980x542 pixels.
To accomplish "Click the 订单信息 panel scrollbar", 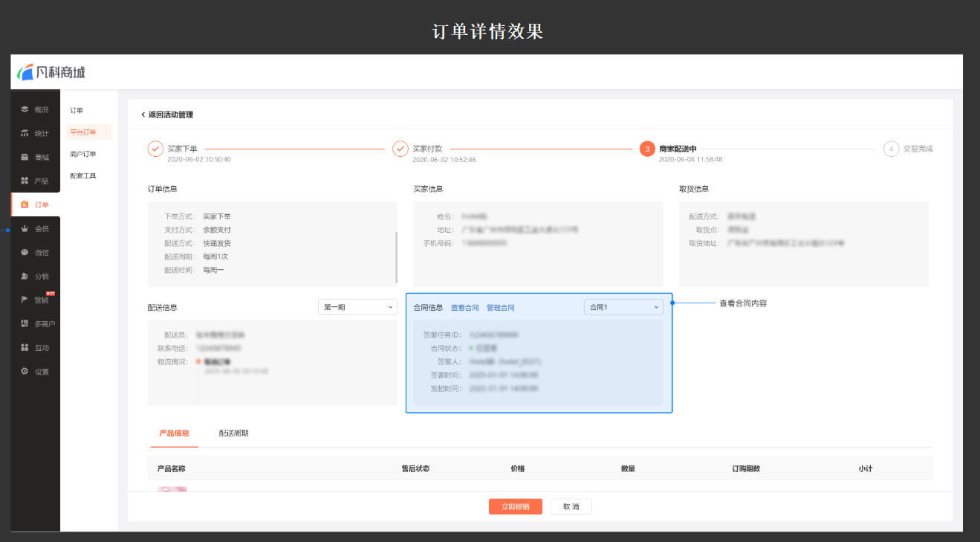I will 396,257.
